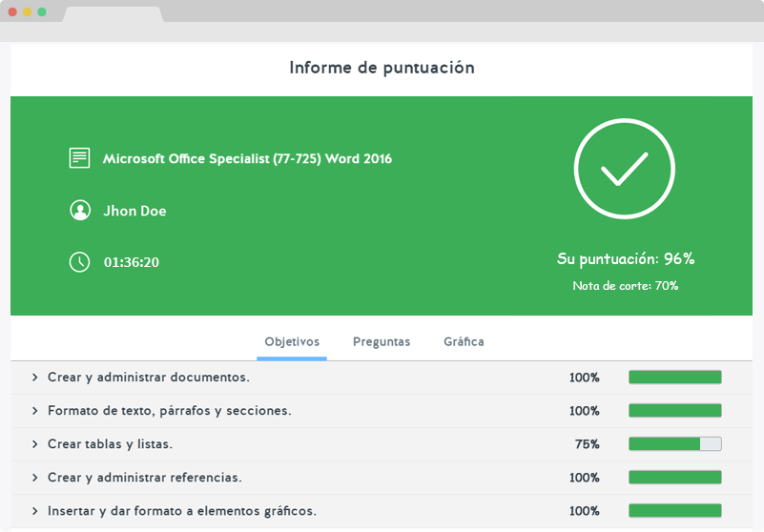Select the blank browser tab
The image size is (764, 532).
click(114, 14)
